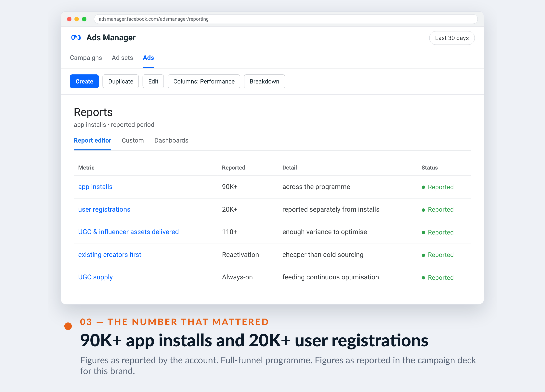The image size is (545, 392).
Task: Click the Reactivation reported value
Action: pos(240,255)
